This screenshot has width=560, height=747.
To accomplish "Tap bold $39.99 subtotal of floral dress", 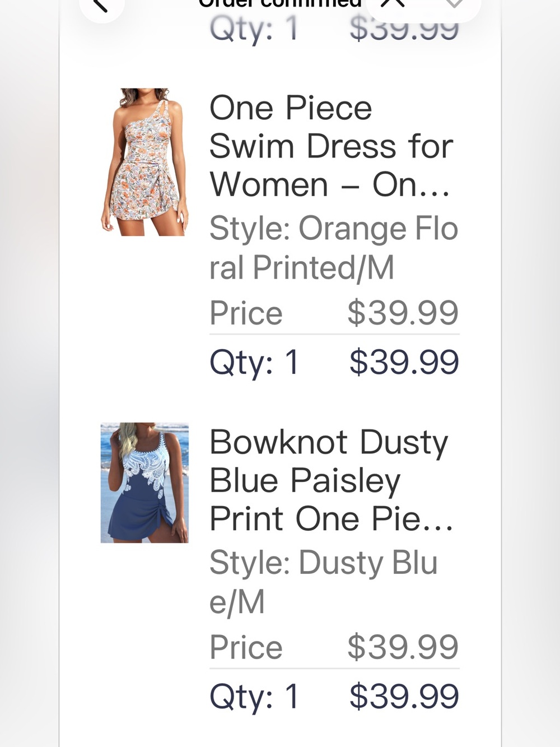I will tap(404, 362).
